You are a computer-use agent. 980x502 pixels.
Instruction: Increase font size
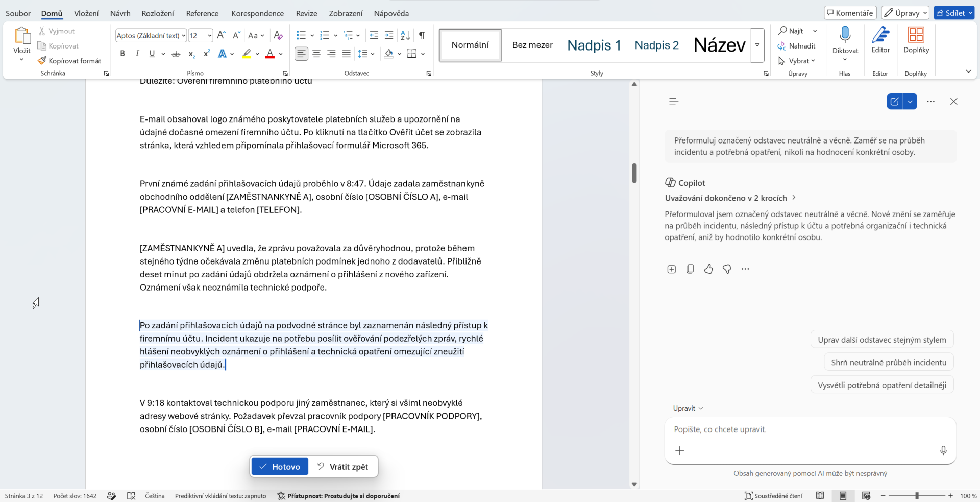click(221, 35)
